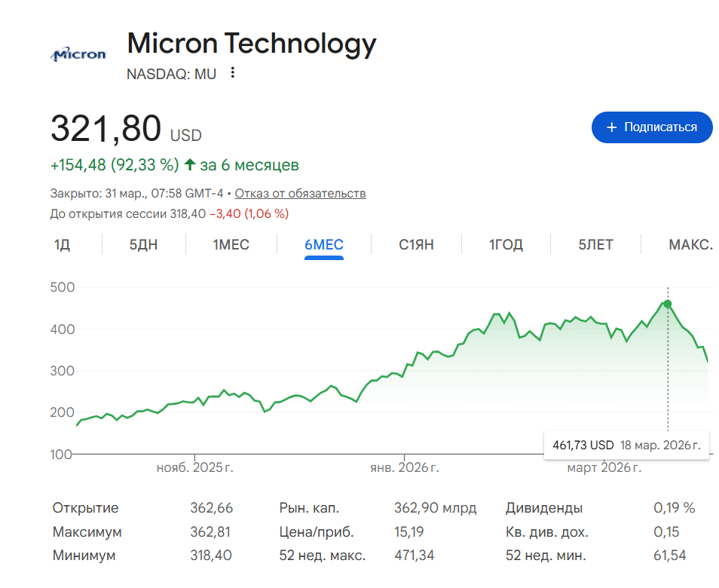Click the 461,73 USD chart tooltip
Viewport: 719px width, 588px height.
pos(626,445)
